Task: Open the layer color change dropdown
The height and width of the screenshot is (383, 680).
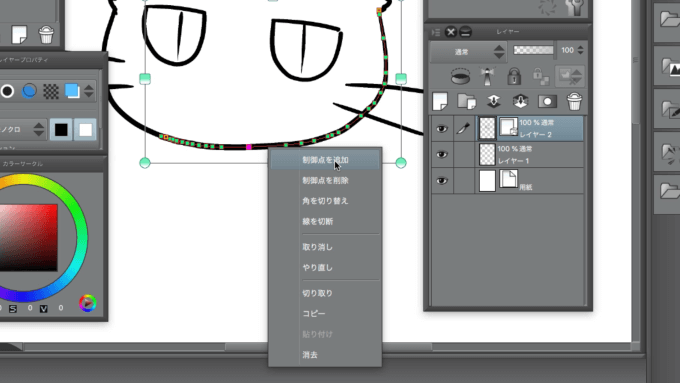Action: (570, 76)
